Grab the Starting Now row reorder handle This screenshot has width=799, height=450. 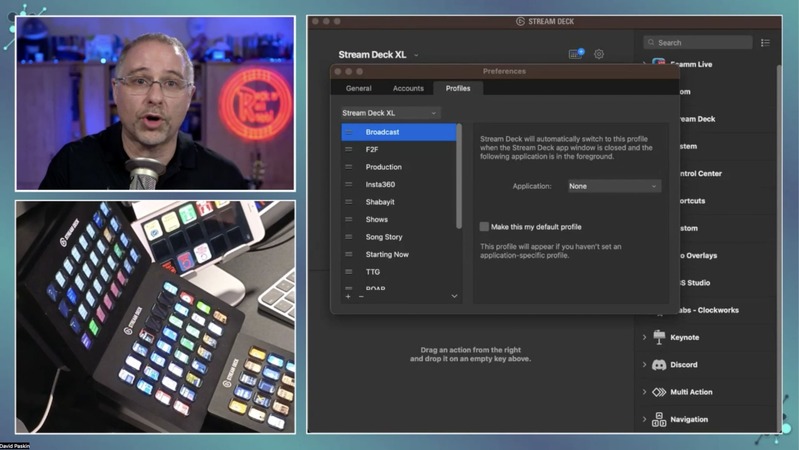pos(349,254)
